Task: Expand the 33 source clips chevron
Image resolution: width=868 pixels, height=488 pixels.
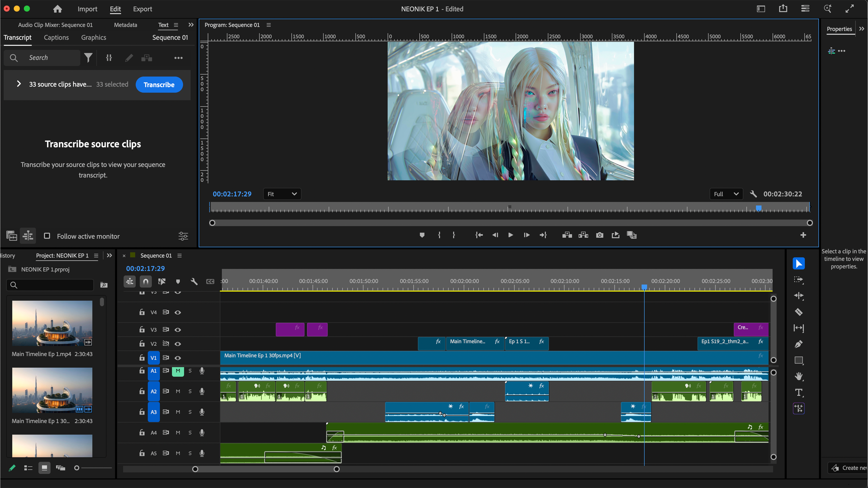Action: (x=19, y=84)
